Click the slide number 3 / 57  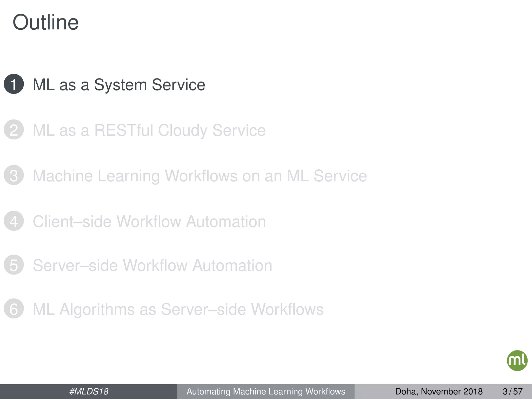[x=513, y=391]
